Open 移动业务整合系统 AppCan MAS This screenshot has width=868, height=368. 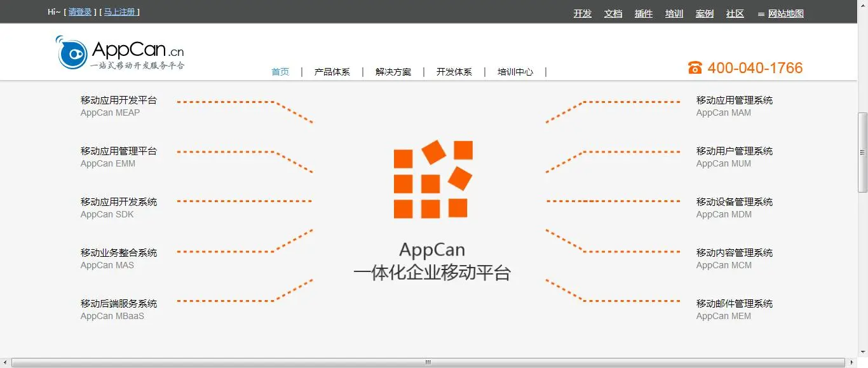point(119,259)
